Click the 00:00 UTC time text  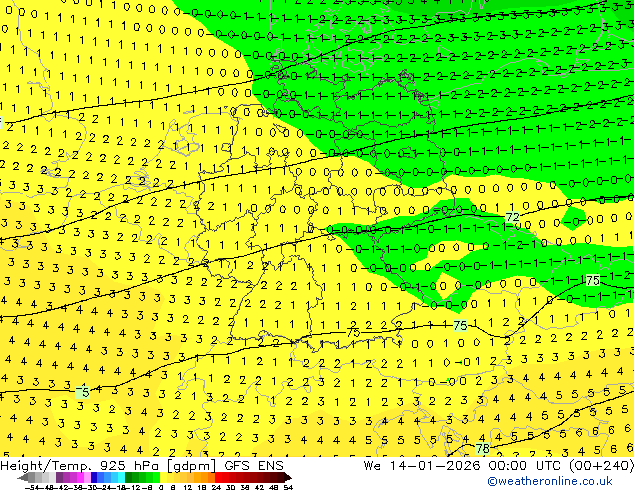tap(526, 465)
